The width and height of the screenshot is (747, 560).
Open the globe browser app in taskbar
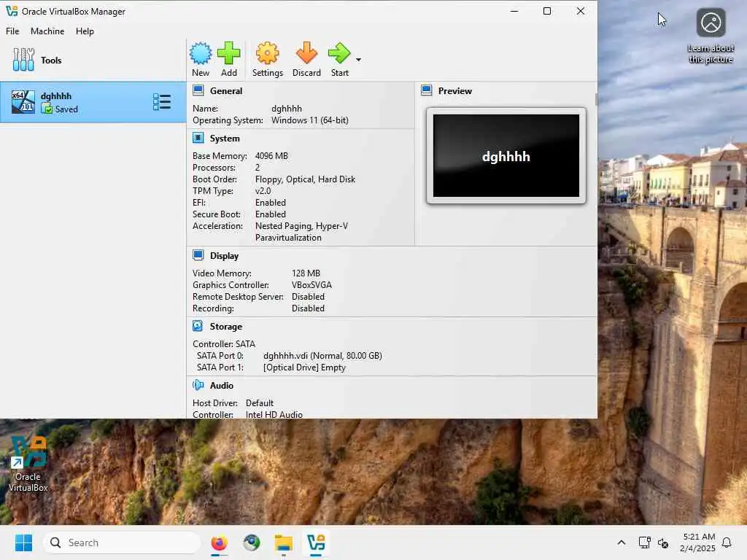pyautogui.click(x=252, y=542)
